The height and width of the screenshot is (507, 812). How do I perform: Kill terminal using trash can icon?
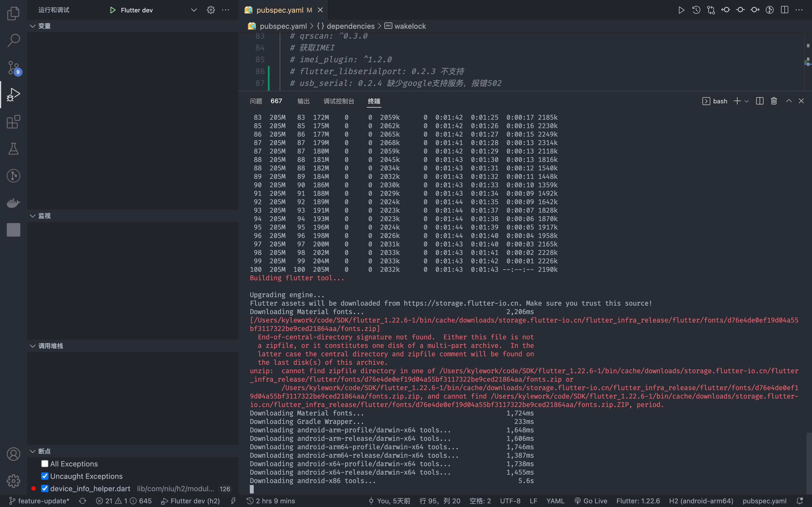[774, 101]
